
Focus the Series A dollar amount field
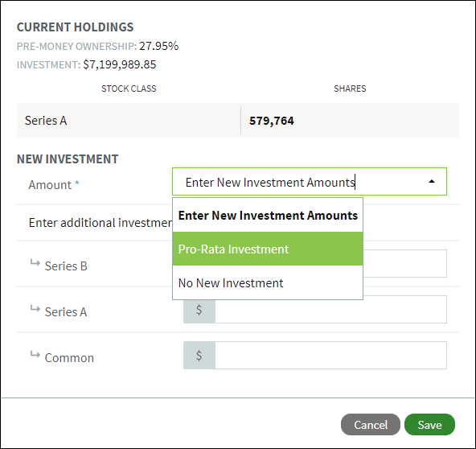(x=330, y=309)
